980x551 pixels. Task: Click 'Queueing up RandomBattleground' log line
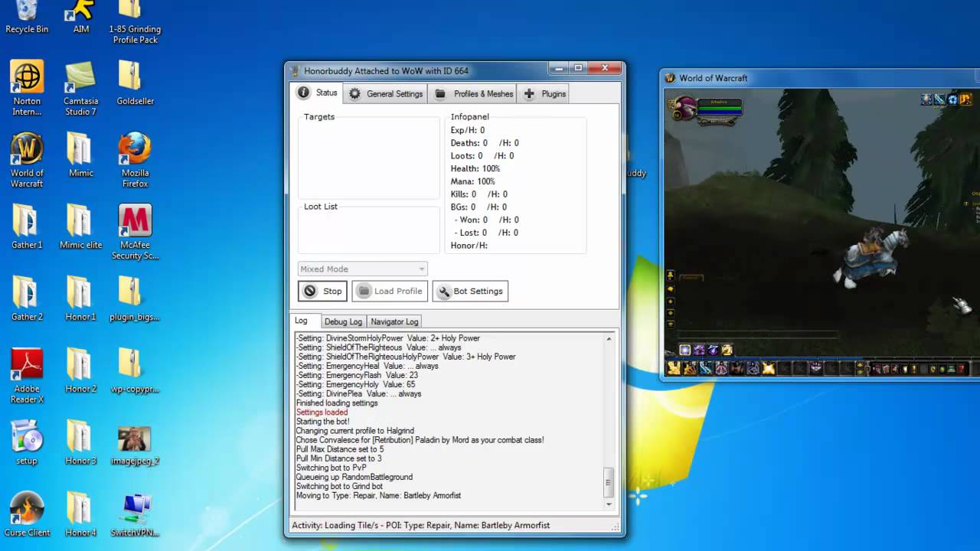point(354,477)
